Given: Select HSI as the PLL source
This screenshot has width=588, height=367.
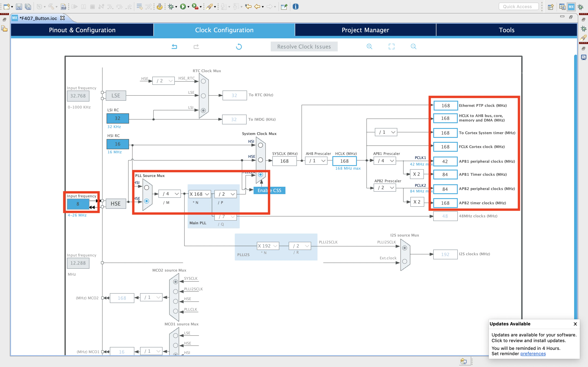Looking at the screenshot, I should point(147,188).
